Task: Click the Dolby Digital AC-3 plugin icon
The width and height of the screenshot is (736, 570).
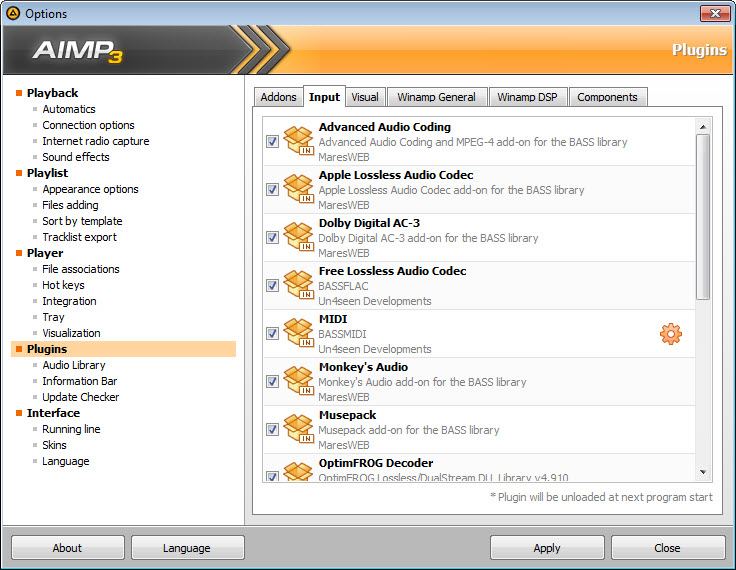Action: (x=299, y=236)
